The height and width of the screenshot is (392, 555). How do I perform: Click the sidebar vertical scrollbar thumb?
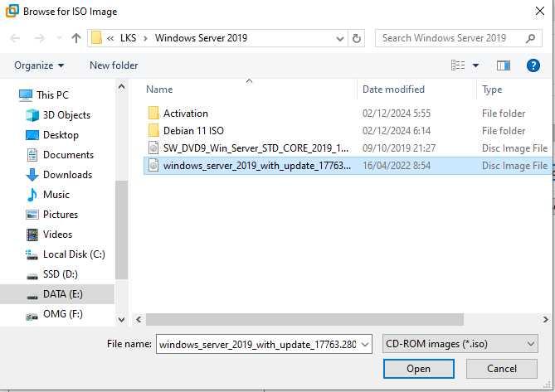[x=121, y=230]
